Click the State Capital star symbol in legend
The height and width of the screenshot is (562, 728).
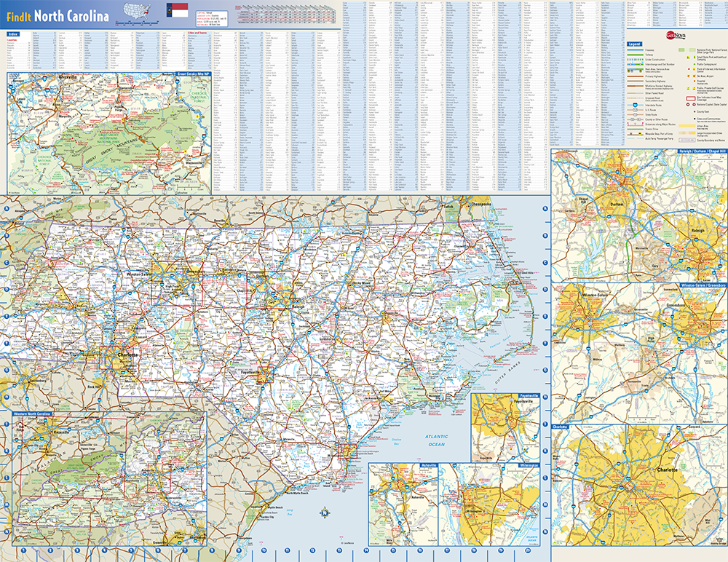click(693, 104)
